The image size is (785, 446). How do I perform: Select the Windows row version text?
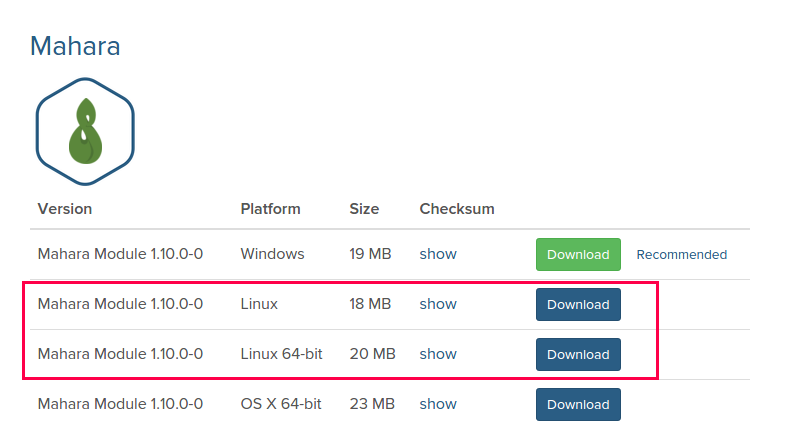click(x=120, y=254)
